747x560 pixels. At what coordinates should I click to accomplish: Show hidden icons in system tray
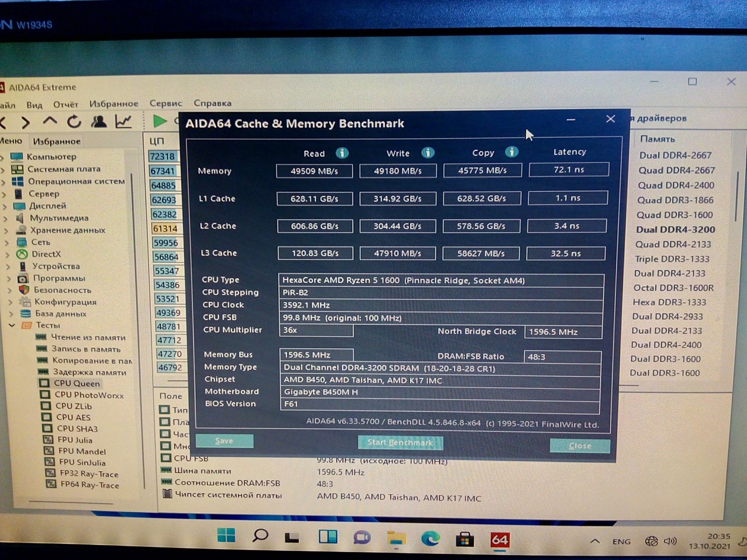[x=595, y=541]
